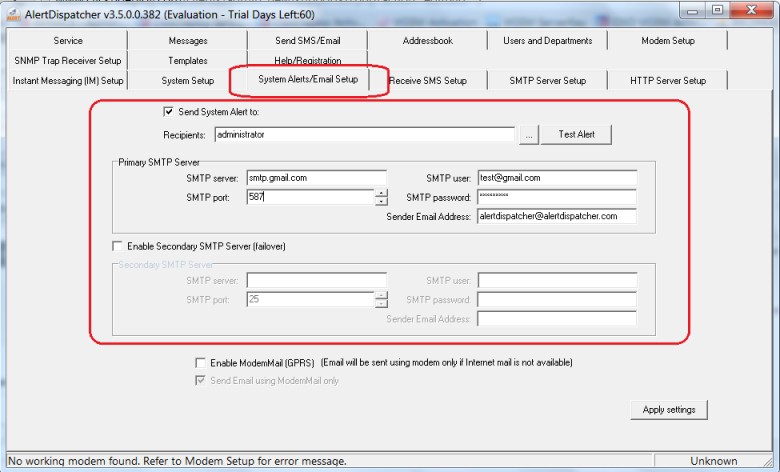Open the Help/Registration tab
This screenshot has height=472, width=780.
tap(307, 61)
